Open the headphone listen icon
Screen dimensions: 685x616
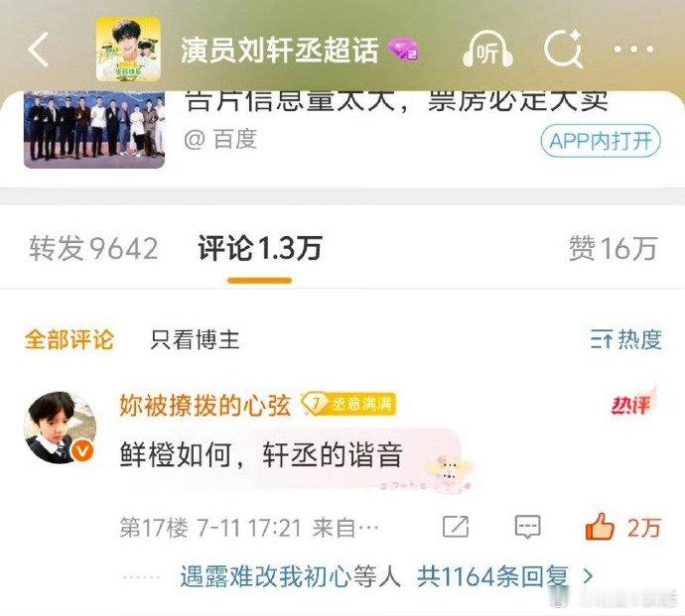pos(487,49)
